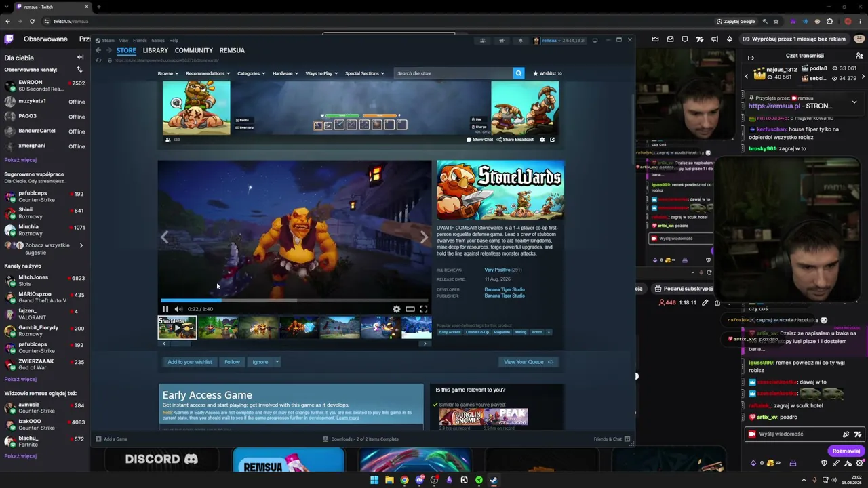
Task: Open the Burglin Gnomes similar game thumbnail
Action: [461, 417]
